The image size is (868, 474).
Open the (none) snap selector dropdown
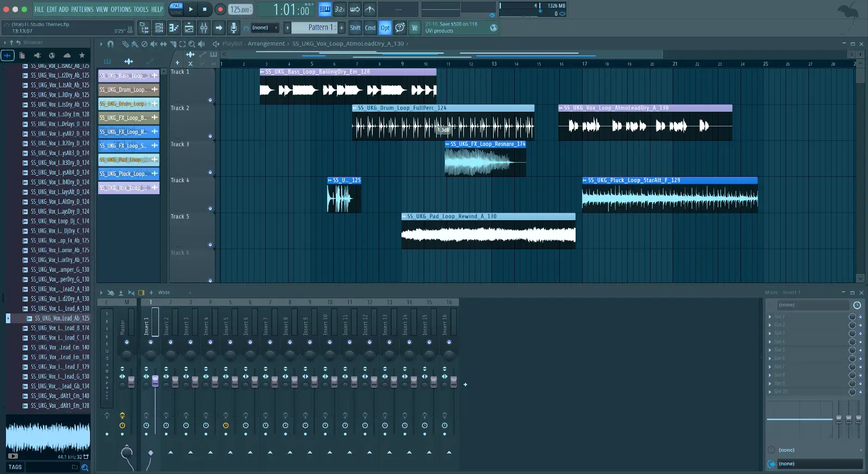(264, 28)
